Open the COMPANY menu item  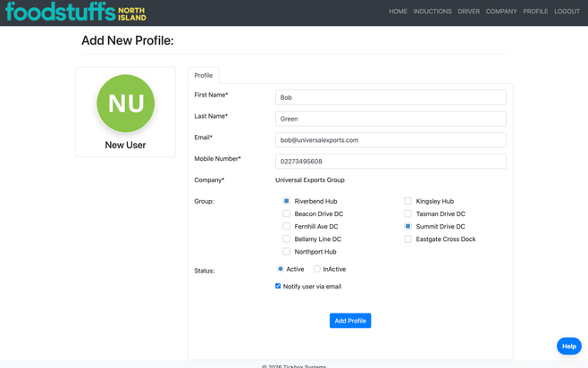(x=501, y=12)
